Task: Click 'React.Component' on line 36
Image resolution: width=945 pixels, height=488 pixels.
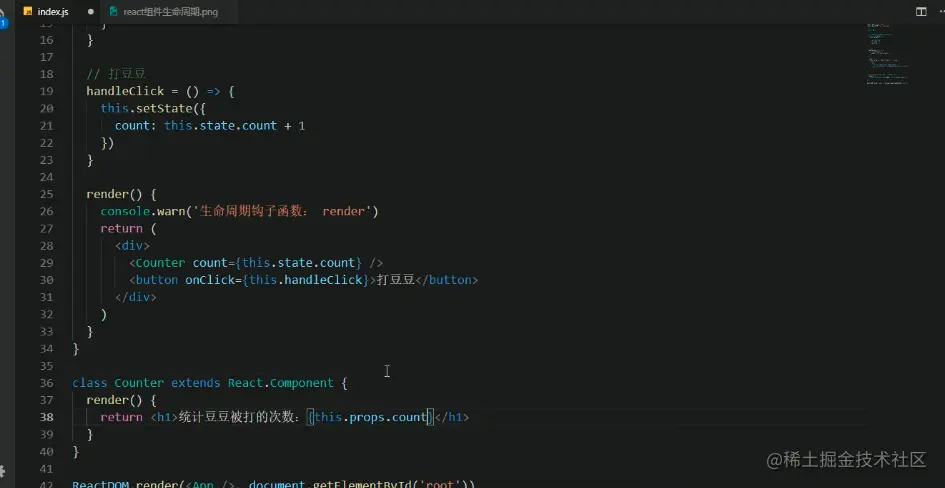Action: [280, 383]
